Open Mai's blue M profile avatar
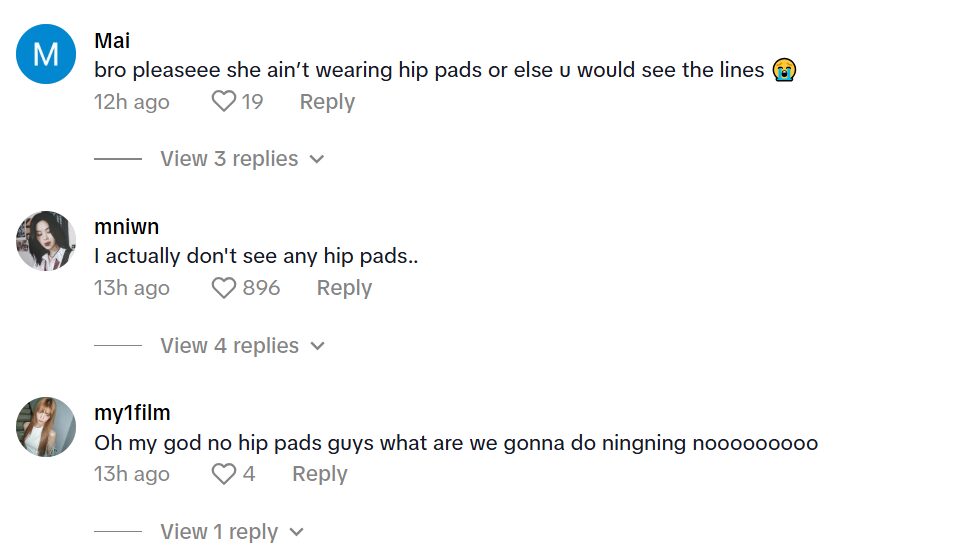The image size is (976, 555). [46, 54]
